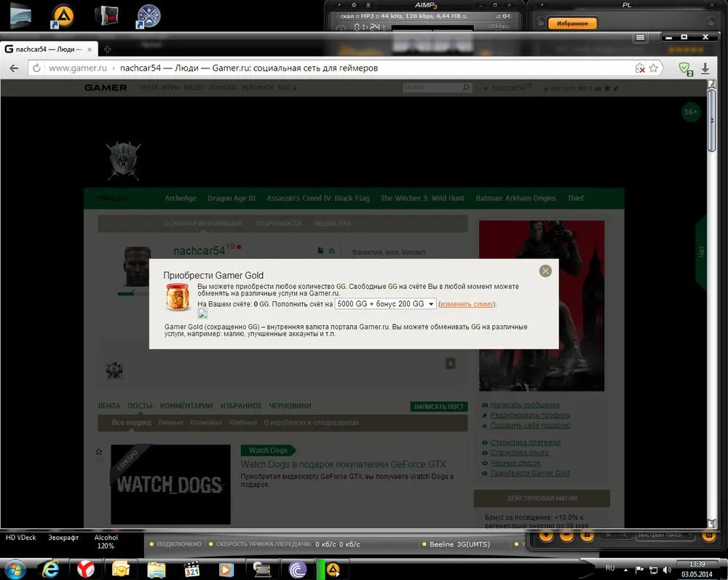Open ПОМОЩЬ in the Gamer top menu
Viewport: 728px width, 580px height.
click(223, 88)
